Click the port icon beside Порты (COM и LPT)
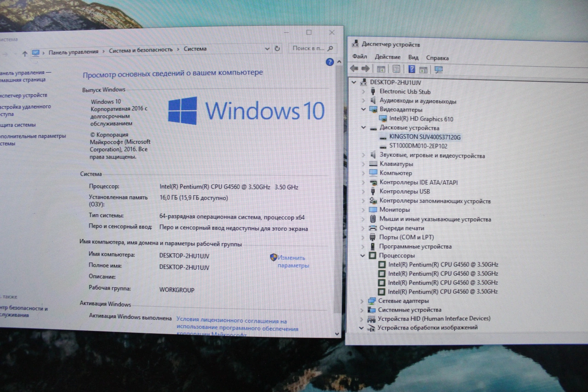The image size is (588, 392). tap(373, 237)
